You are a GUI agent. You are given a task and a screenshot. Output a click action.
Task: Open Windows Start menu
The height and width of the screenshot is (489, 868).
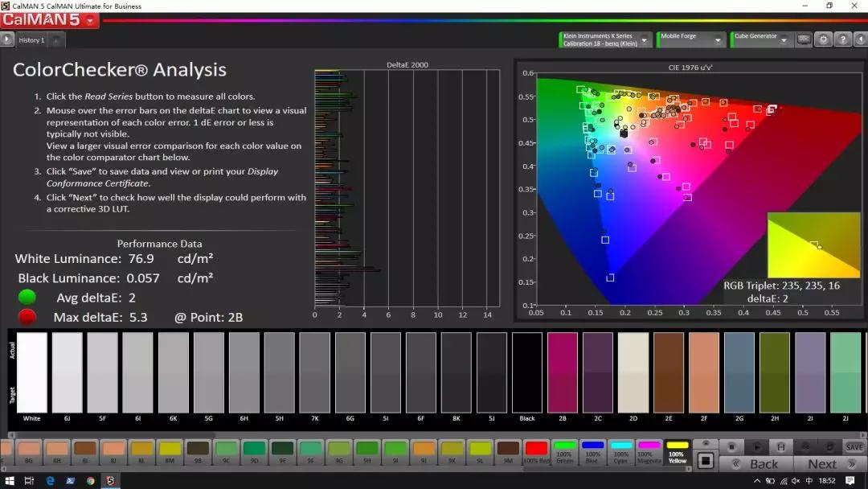click(8, 480)
